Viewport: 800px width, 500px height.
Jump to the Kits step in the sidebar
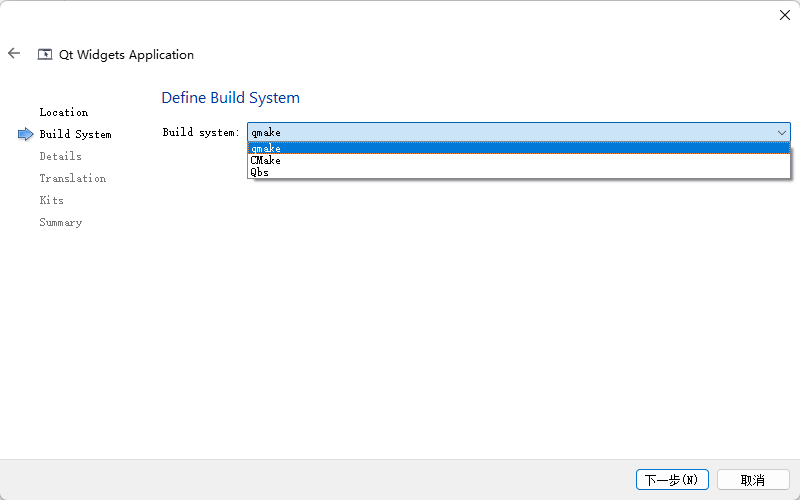(x=51, y=200)
